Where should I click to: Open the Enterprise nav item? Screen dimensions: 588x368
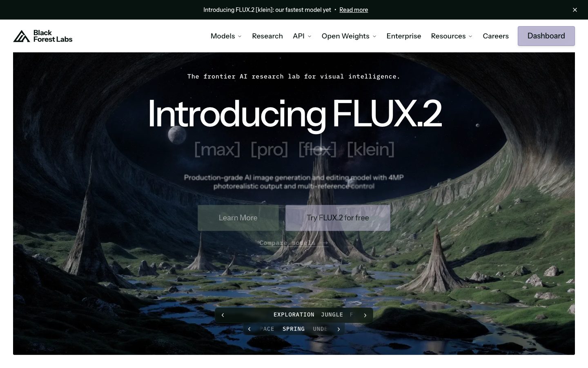coord(404,36)
